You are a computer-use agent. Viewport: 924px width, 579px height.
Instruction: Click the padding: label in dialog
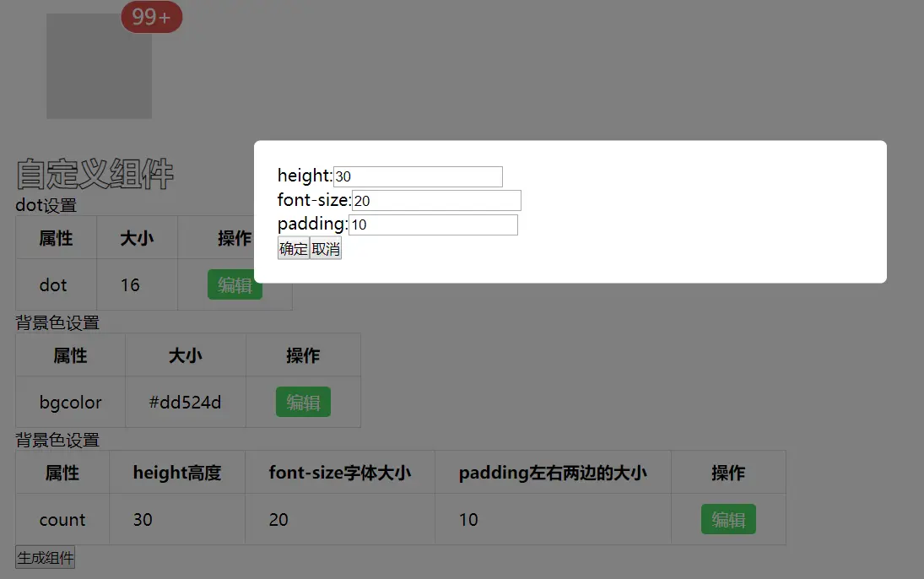[x=313, y=224]
